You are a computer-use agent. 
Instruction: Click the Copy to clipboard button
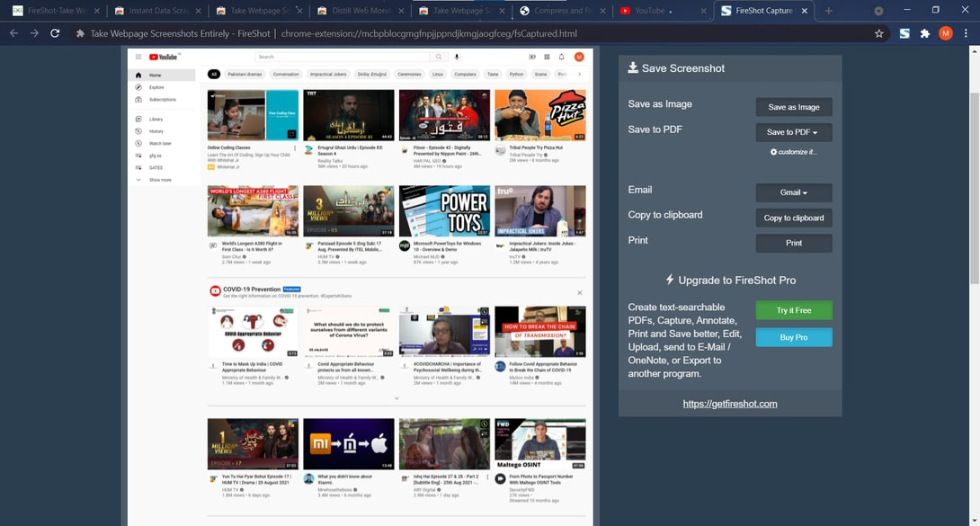pyautogui.click(x=794, y=218)
